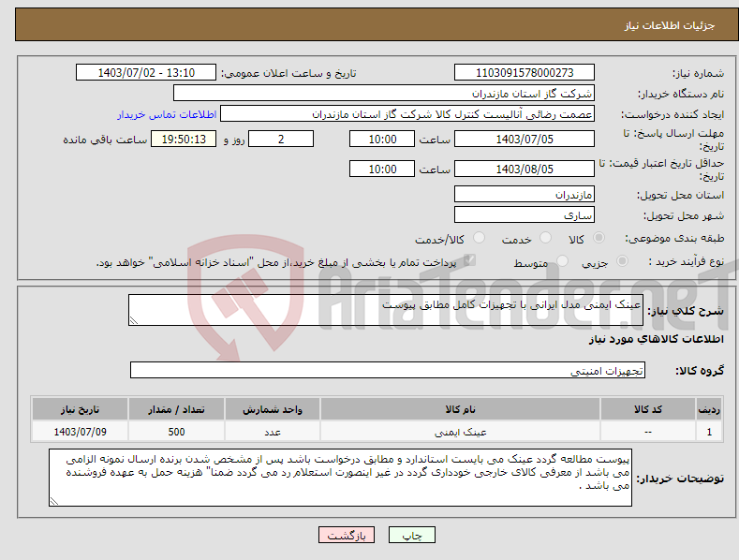
Task: Click the ردیف column header
Action: coord(709,409)
